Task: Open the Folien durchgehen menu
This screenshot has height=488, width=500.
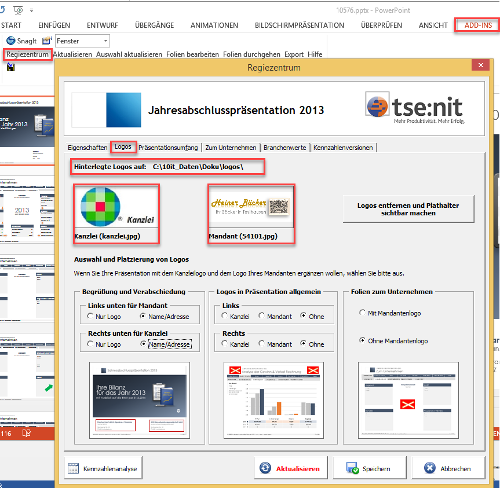Action: coord(252,54)
